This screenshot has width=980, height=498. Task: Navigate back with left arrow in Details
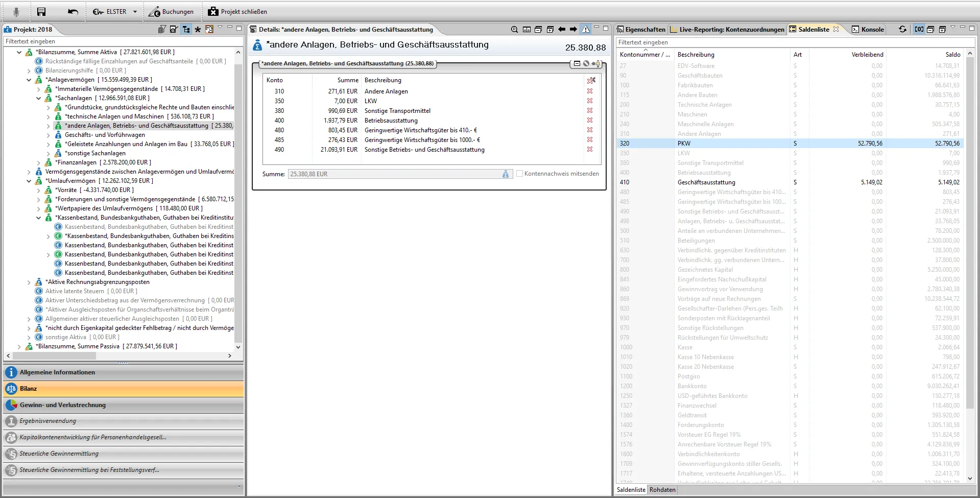[562, 29]
